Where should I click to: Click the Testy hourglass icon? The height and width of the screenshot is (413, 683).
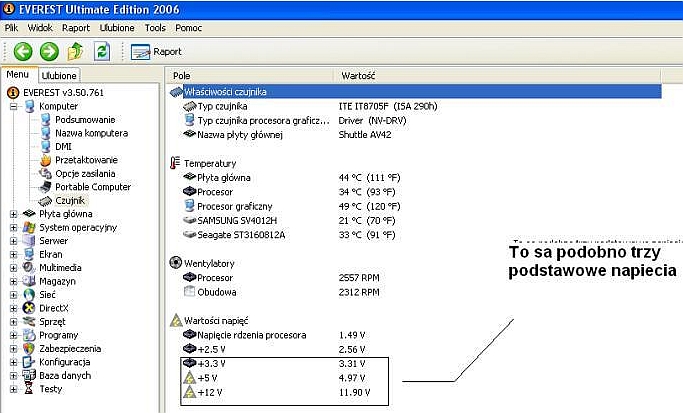[x=29, y=389]
